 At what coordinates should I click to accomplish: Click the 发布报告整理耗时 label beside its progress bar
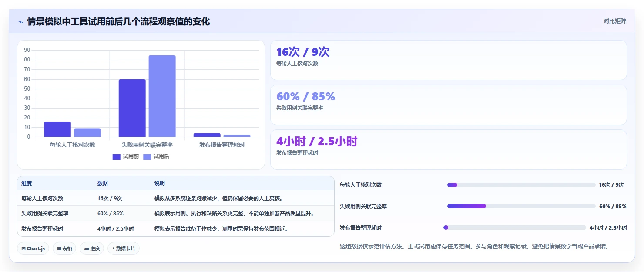coord(361,228)
